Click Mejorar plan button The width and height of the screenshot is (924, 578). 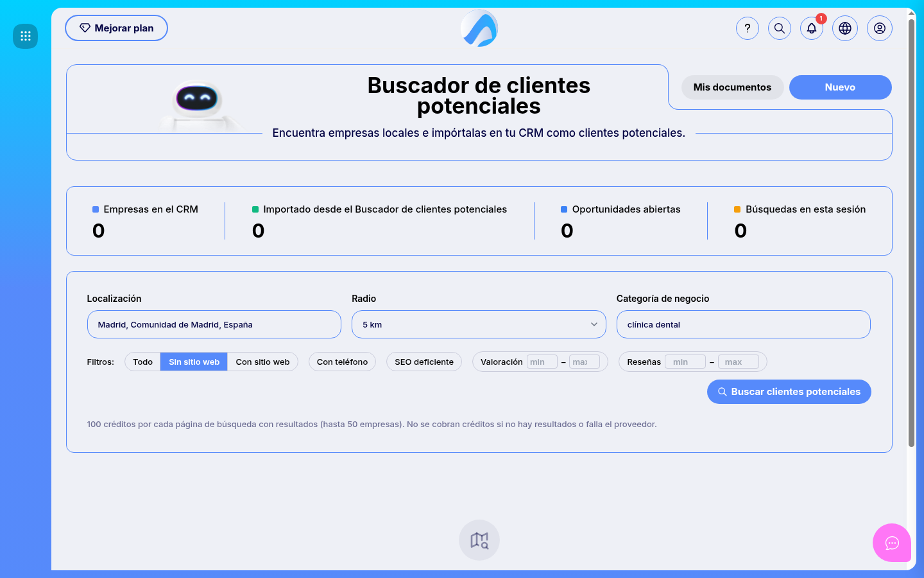(x=116, y=28)
